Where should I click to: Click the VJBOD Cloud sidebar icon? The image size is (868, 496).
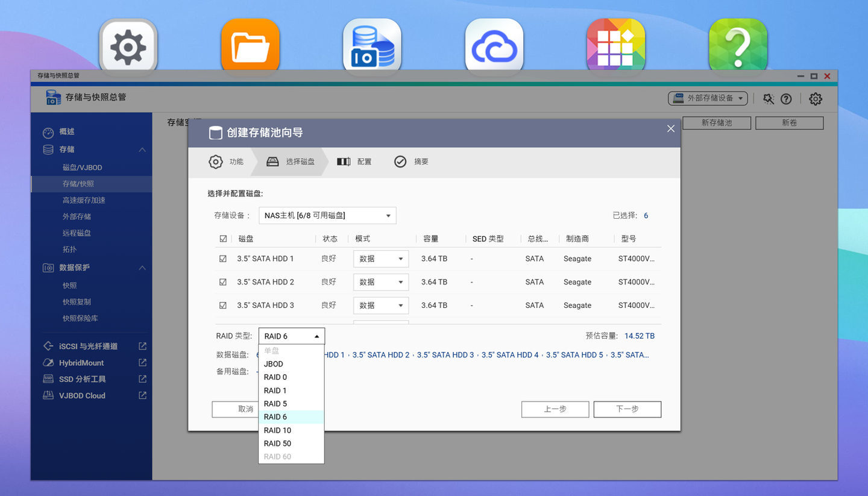click(48, 395)
